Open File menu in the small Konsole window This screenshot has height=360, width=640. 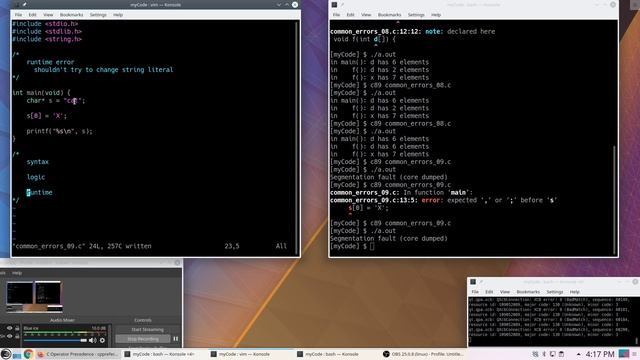pyautogui.click(x=475, y=292)
